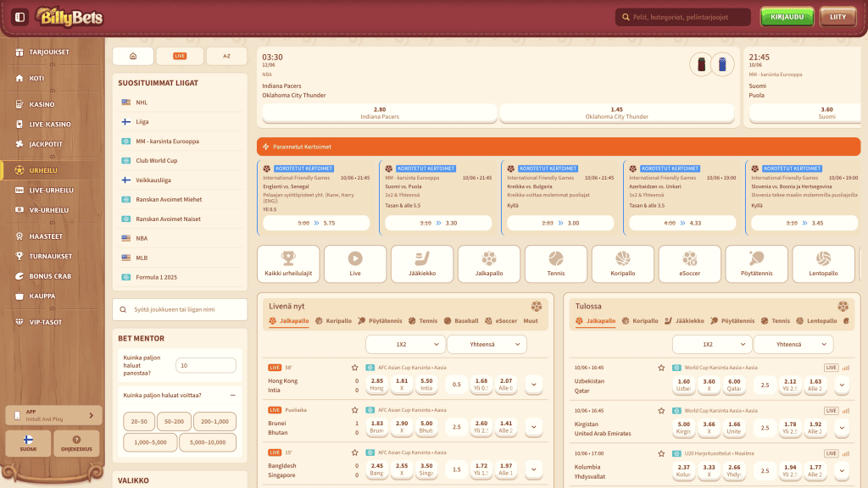This screenshot has height=488, width=868.
Task: Favorite Kolumbia vs Yhdysvallat match star
Action: 661,453
